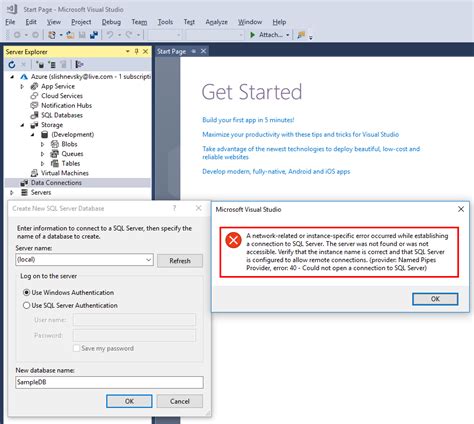
Task: Open the Attach dropdown arrow
Action: [288, 35]
